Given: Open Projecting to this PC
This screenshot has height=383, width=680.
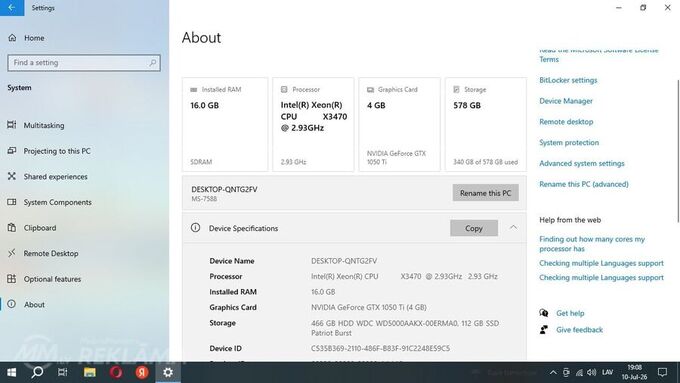Looking at the screenshot, I should coord(57,151).
